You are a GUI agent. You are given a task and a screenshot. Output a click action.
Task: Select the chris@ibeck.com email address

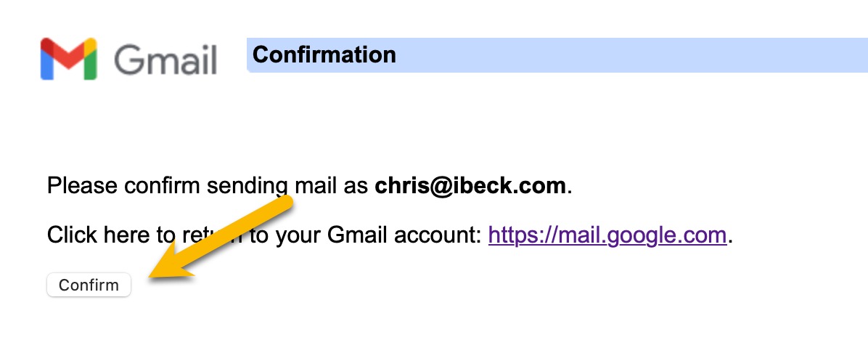click(470, 186)
